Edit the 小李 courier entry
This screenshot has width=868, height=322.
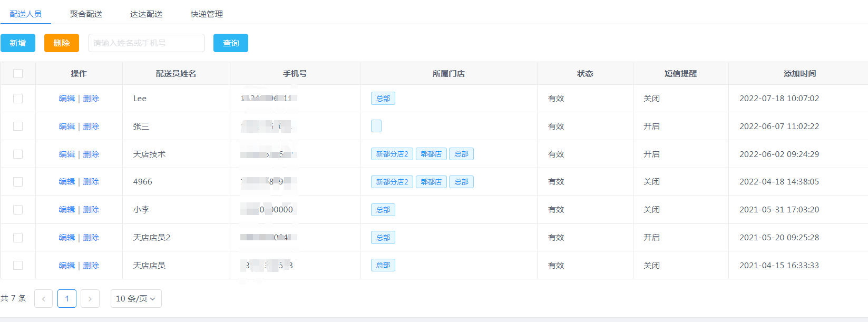[x=67, y=210]
